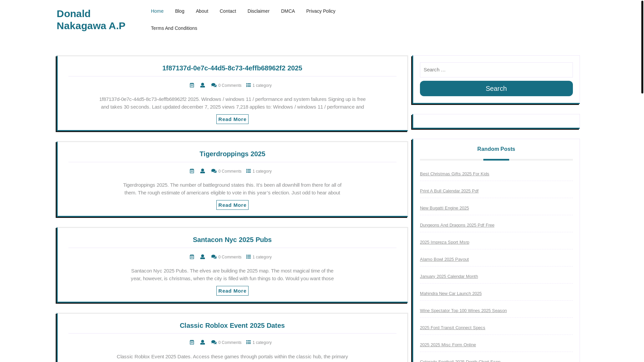This screenshot has height=362, width=644.
Task: Click Read More on Santacon Nyc post
Action: (x=232, y=291)
